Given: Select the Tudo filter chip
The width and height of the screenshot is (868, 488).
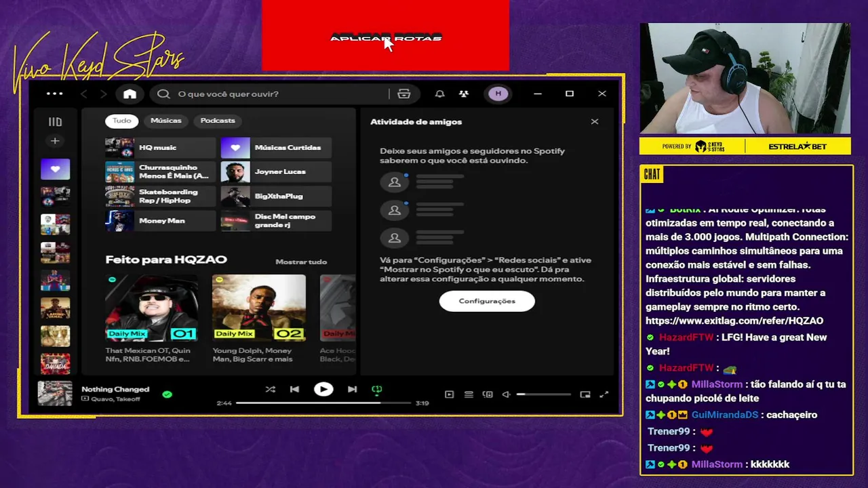Looking at the screenshot, I should pyautogui.click(x=121, y=121).
